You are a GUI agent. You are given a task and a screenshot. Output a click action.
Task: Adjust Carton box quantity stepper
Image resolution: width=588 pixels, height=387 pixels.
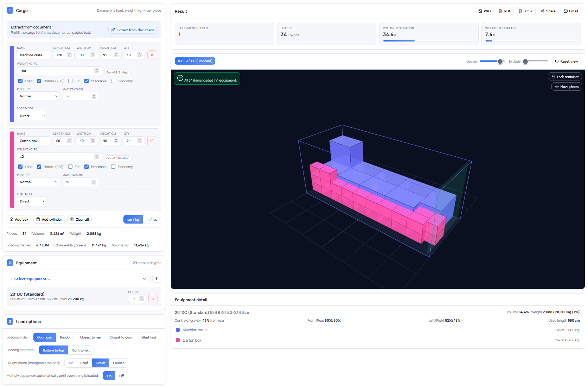(140, 141)
